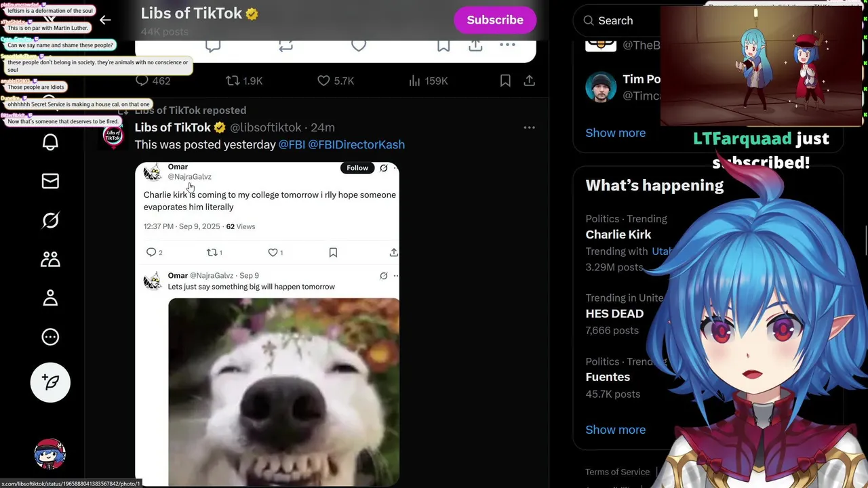Screen dimensions: 868x488
Task: Click the compose post feather button
Action: pyautogui.click(x=50, y=382)
